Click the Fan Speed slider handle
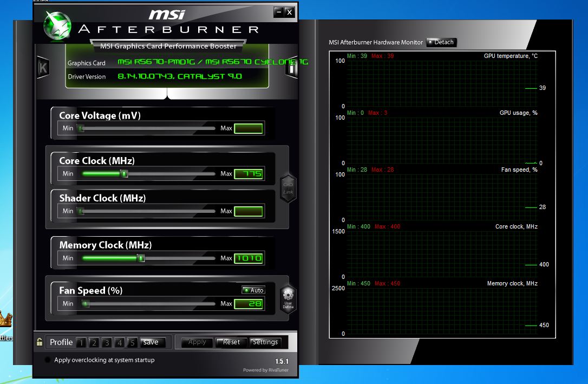588x384 pixels. (x=86, y=304)
